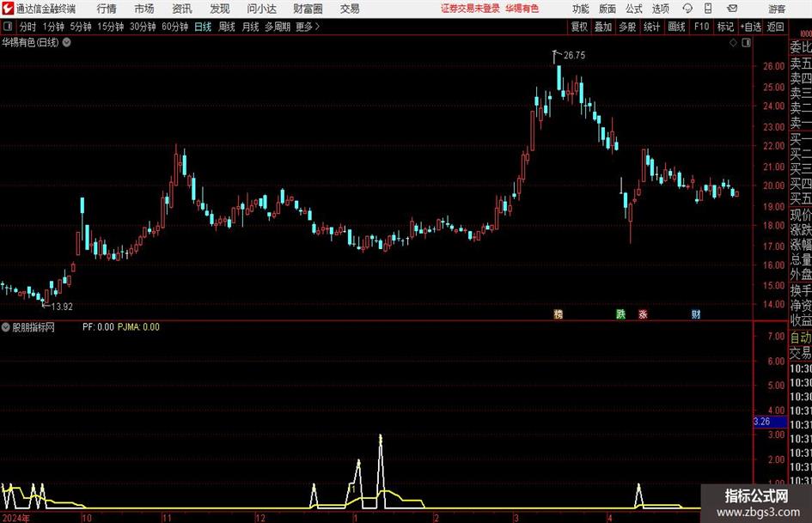Screen dimensions: 812x523
Task: Switch to 60分钟 period tab
Action: pyautogui.click(x=175, y=27)
